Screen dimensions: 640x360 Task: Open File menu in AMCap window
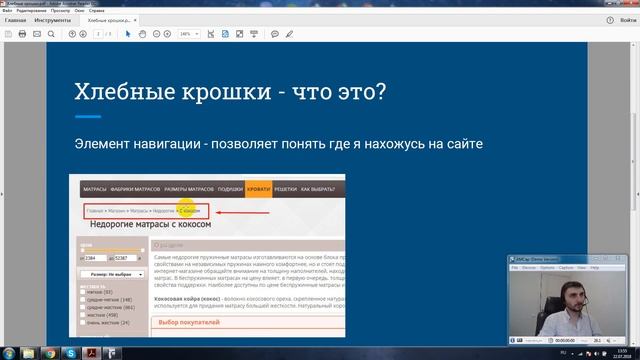click(515, 268)
